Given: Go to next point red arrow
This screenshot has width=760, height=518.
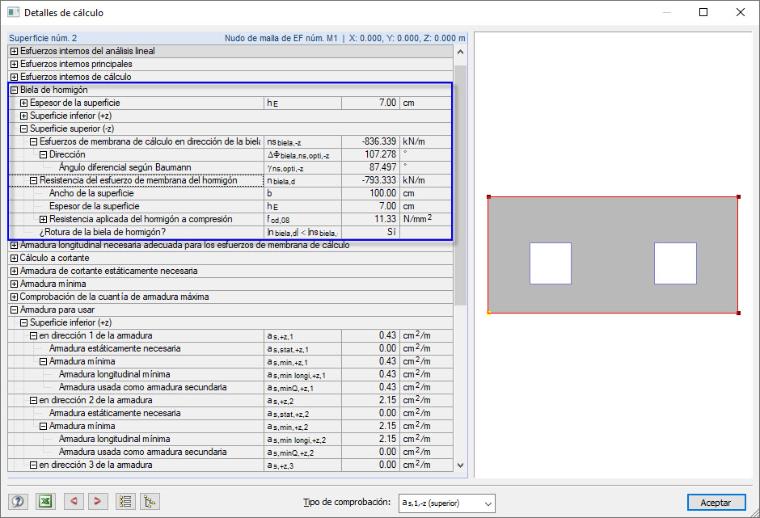Looking at the screenshot, I should click(x=97, y=501).
